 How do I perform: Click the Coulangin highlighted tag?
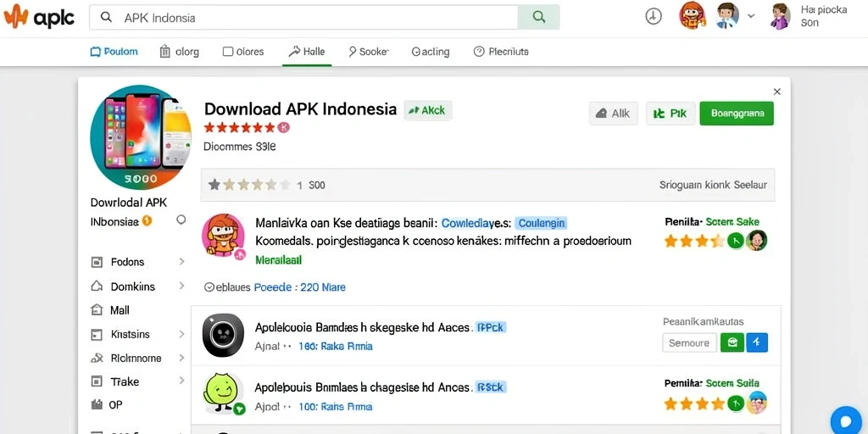coord(542,223)
